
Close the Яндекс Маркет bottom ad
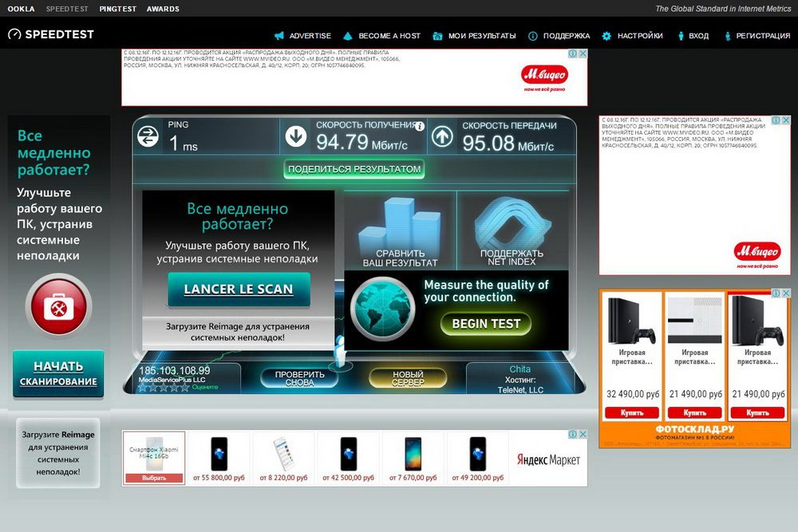(583, 435)
